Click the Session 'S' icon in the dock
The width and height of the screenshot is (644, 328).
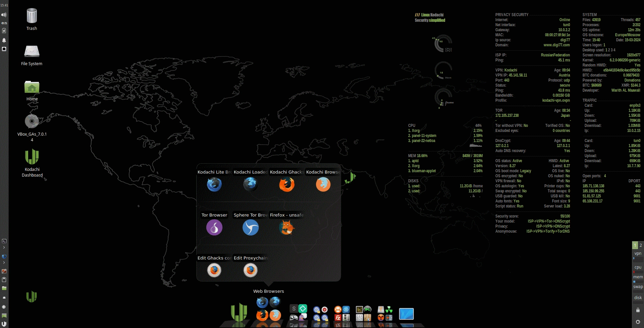pyautogui.click(x=294, y=309)
